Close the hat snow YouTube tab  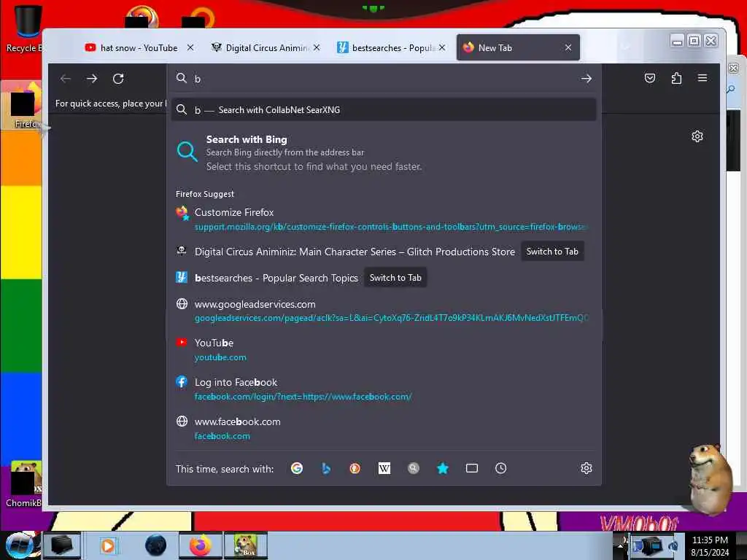[190, 47]
